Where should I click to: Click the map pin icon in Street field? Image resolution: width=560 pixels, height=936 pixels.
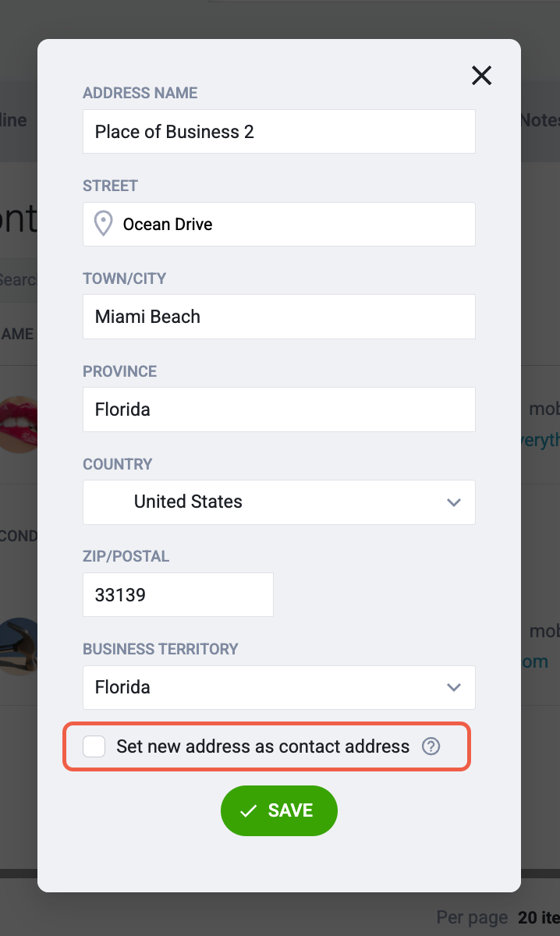pos(103,225)
